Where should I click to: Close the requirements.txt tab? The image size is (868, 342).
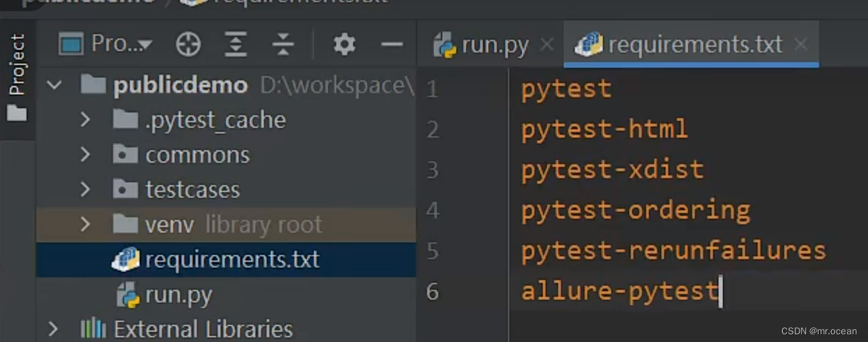tap(801, 45)
